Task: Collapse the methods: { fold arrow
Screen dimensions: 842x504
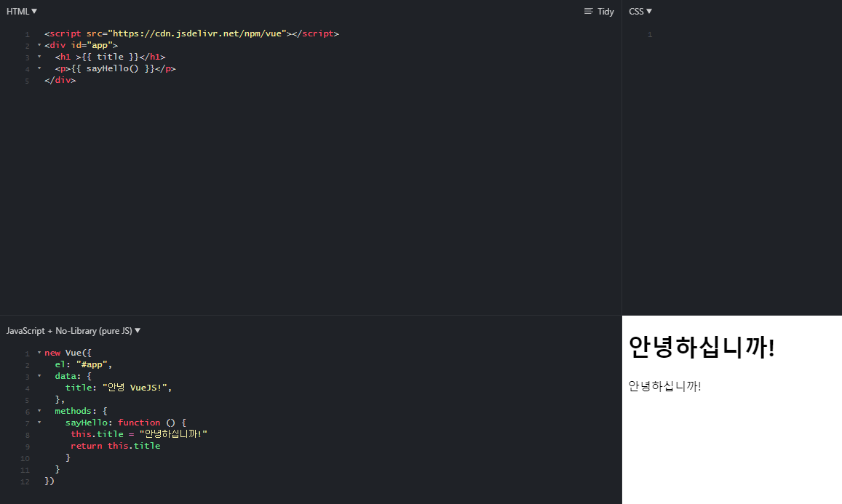Action: (39, 411)
